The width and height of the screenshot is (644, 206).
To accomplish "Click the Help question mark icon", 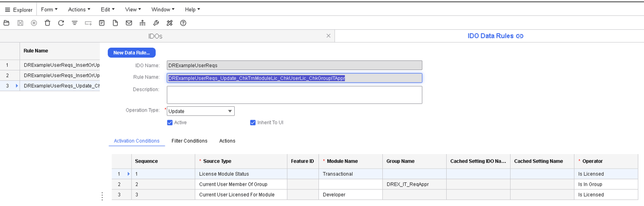I will click(183, 23).
